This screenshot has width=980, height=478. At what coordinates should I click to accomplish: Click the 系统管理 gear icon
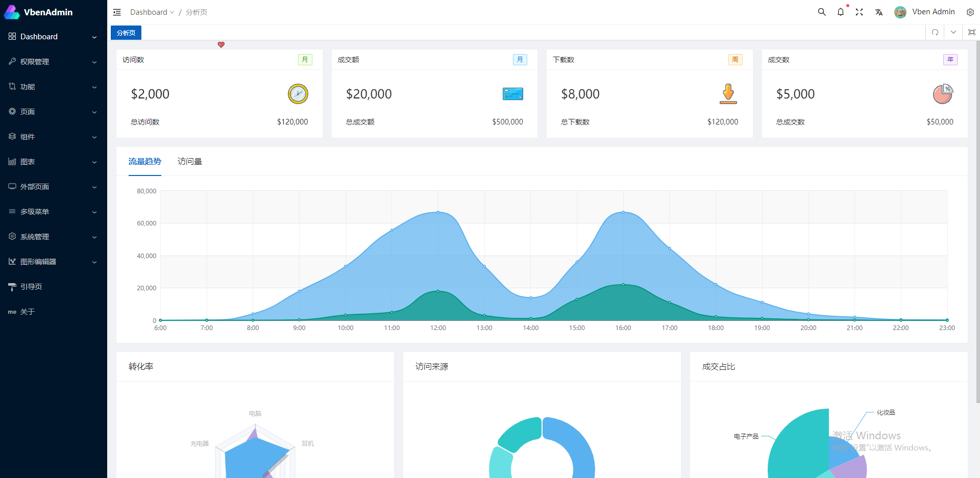pyautogui.click(x=12, y=236)
